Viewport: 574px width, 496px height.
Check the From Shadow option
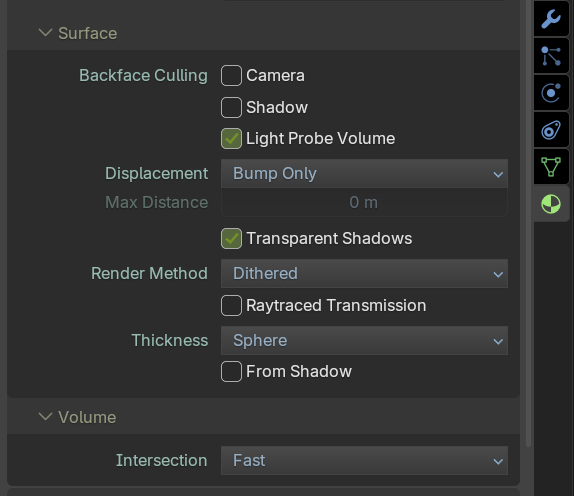tap(231, 372)
